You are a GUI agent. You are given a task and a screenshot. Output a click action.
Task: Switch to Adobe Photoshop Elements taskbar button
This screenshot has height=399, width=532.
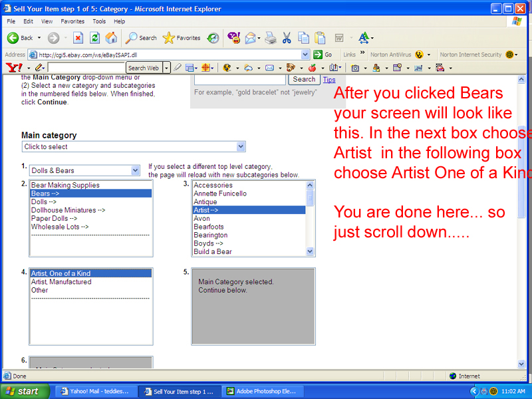[x=263, y=392]
